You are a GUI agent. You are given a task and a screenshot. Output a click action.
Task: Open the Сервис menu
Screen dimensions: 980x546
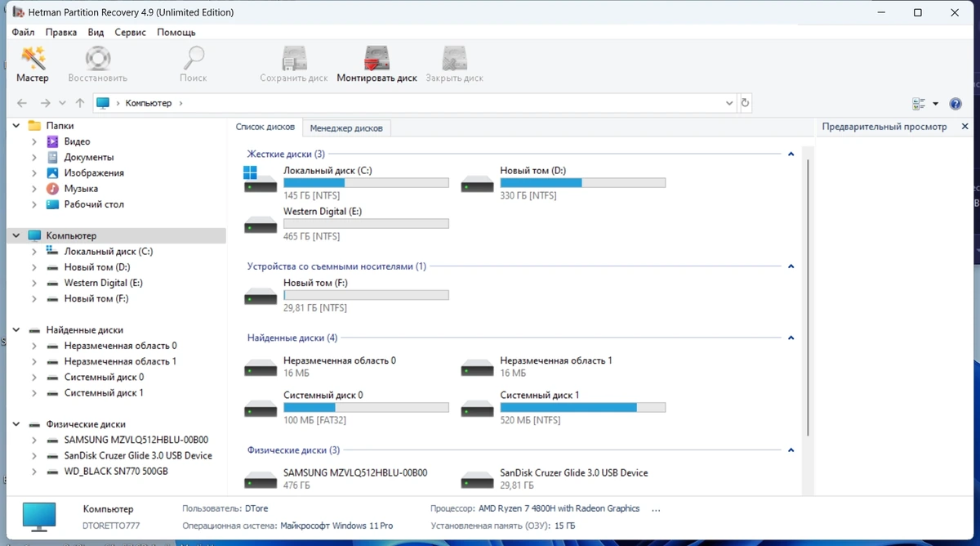pyautogui.click(x=131, y=32)
